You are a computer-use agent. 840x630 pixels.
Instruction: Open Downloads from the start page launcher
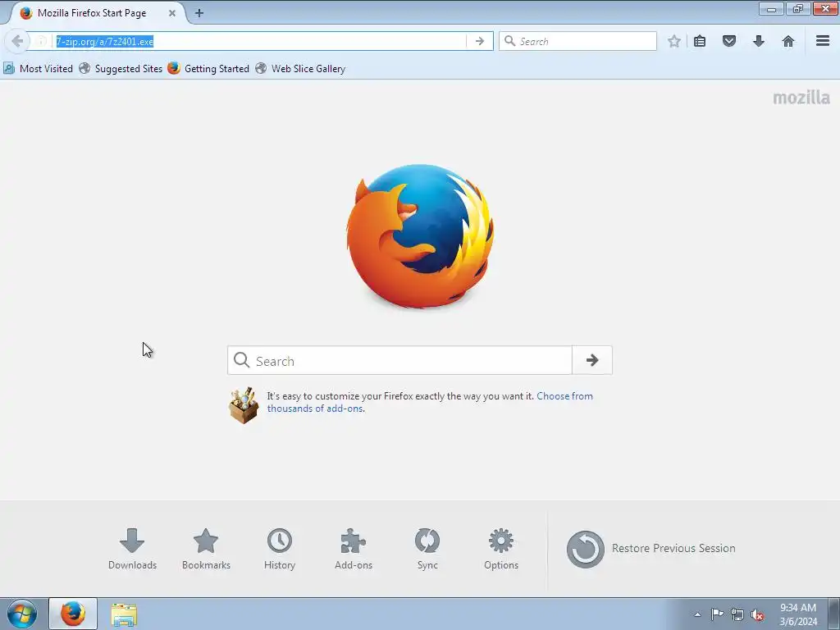tap(132, 549)
